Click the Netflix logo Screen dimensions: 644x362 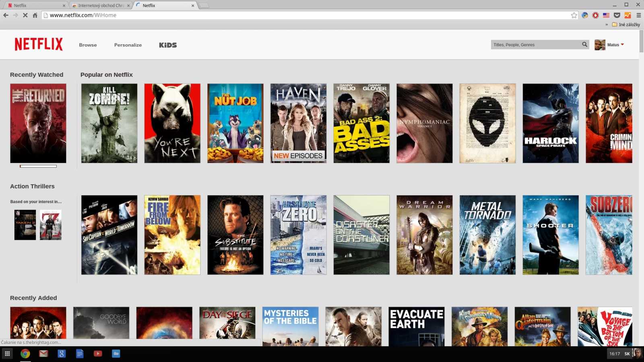[39, 44]
